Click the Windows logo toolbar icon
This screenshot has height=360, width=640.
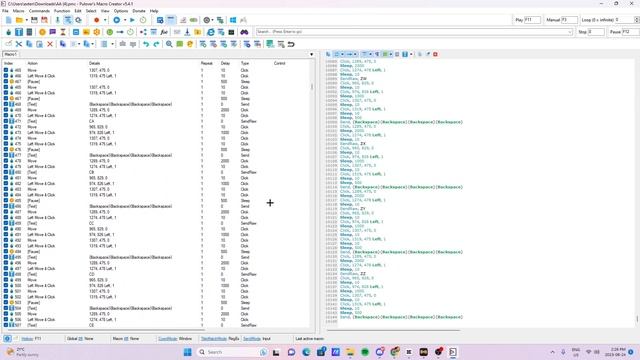[x=233, y=20]
